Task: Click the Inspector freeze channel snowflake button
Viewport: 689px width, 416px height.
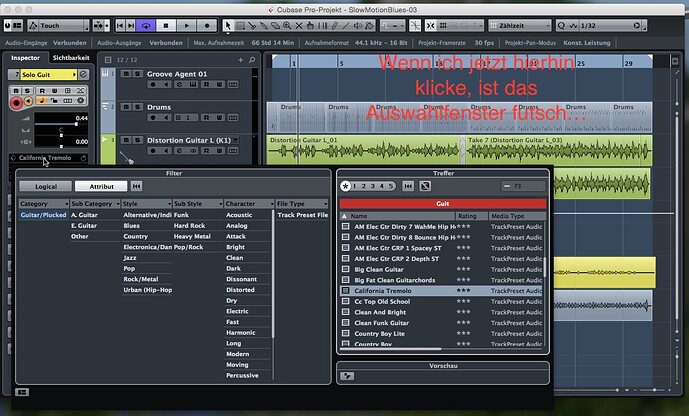Action: [x=80, y=101]
